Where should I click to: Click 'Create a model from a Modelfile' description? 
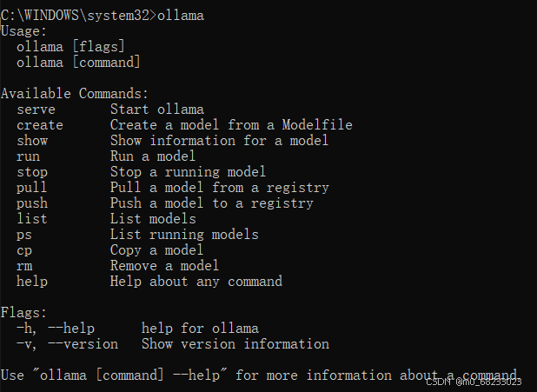pyautogui.click(x=231, y=125)
